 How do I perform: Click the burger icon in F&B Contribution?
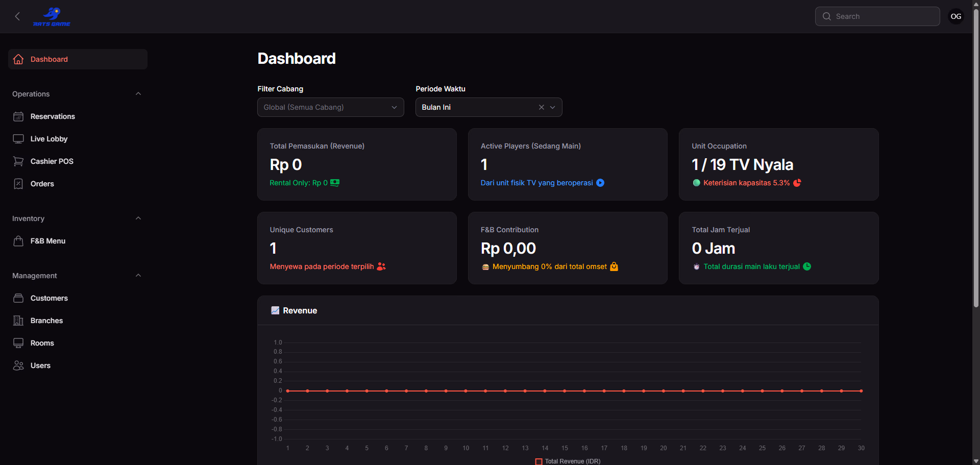tap(485, 267)
